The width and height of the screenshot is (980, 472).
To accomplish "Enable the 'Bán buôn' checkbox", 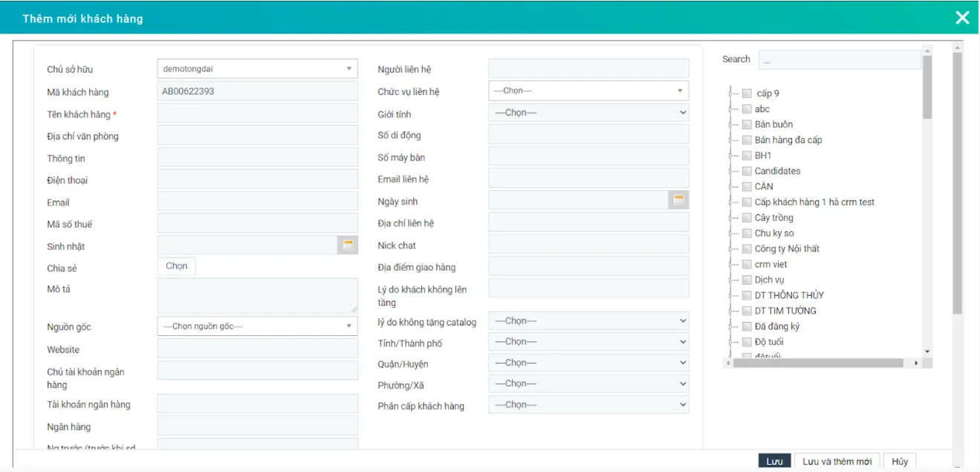I will tap(747, 125).
